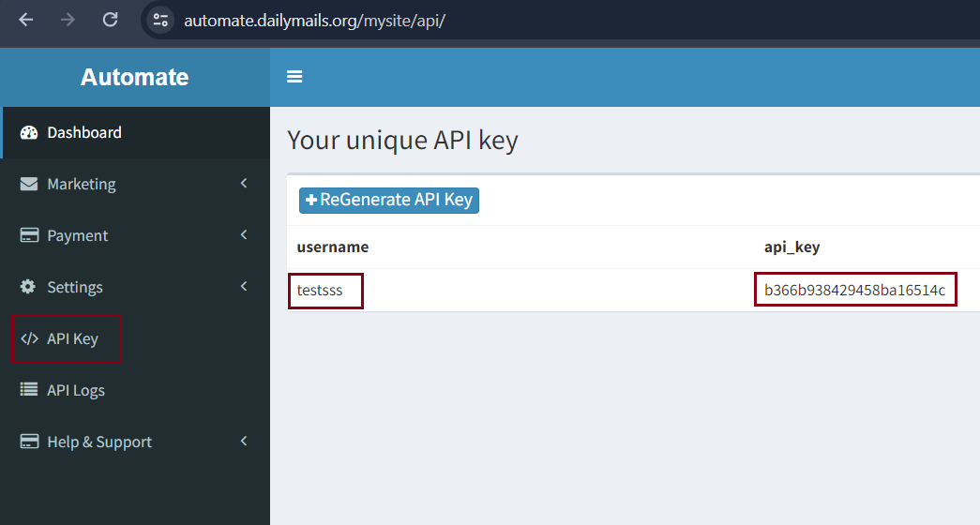
Task: Open site information icon in address bar
Action: point(160,20)
